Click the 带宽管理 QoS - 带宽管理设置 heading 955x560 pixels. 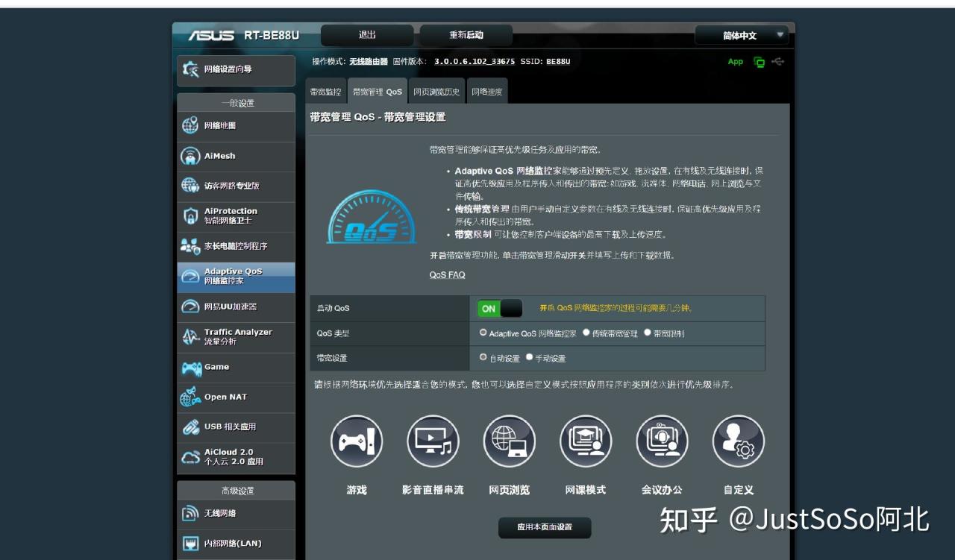(378, 117)
